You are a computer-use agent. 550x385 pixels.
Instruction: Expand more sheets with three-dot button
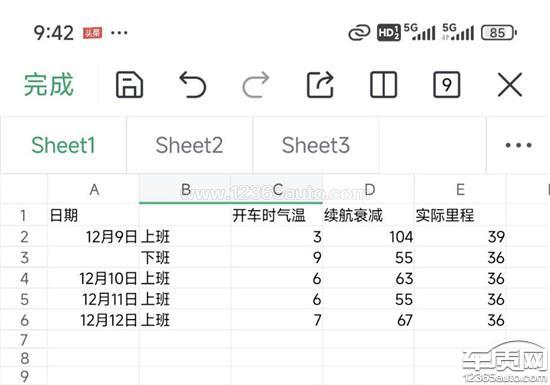518,145
